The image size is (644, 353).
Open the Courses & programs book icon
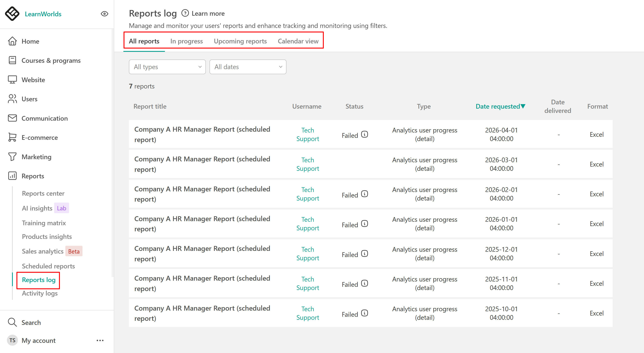[x=12, y=60]
